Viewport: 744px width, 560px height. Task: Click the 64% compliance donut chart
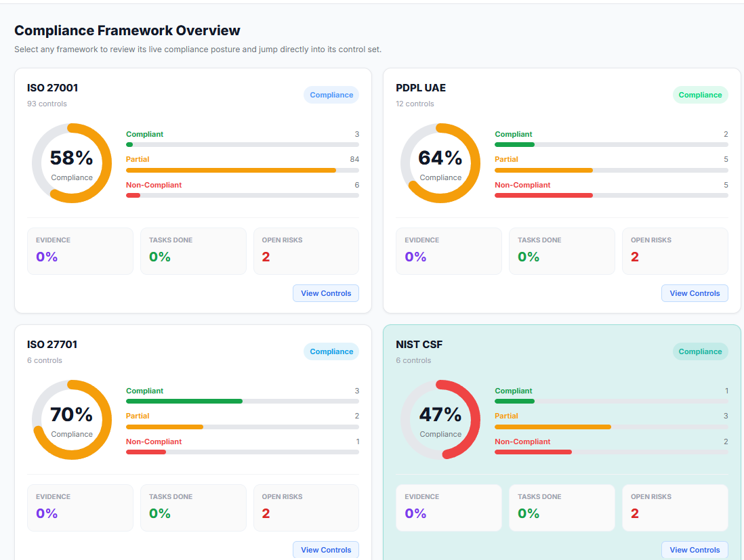(440, 163)
